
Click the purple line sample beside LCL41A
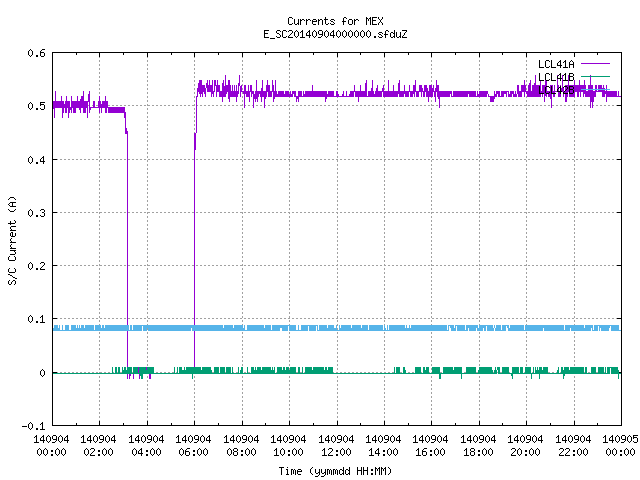(595, 64)
